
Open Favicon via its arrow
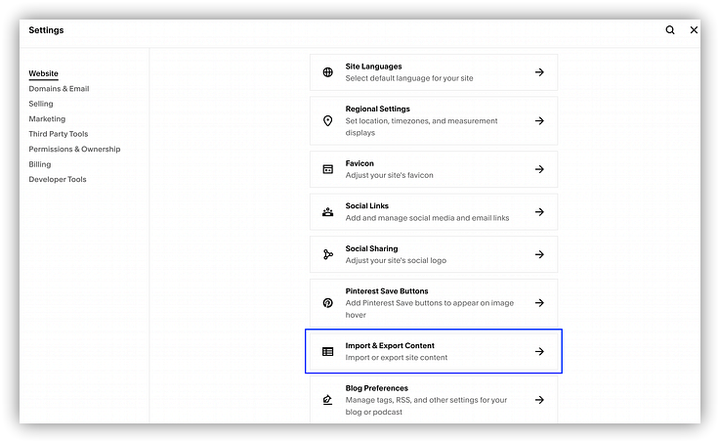pos(540,169)
